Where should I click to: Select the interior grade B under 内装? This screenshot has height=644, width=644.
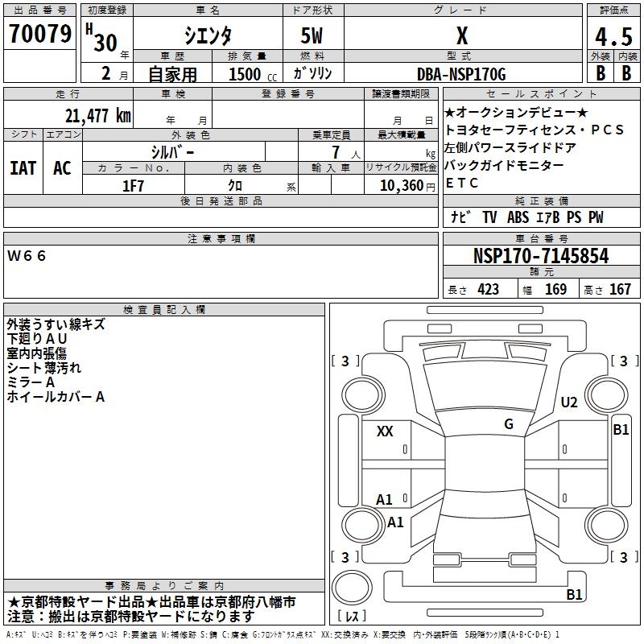point(626,72)
